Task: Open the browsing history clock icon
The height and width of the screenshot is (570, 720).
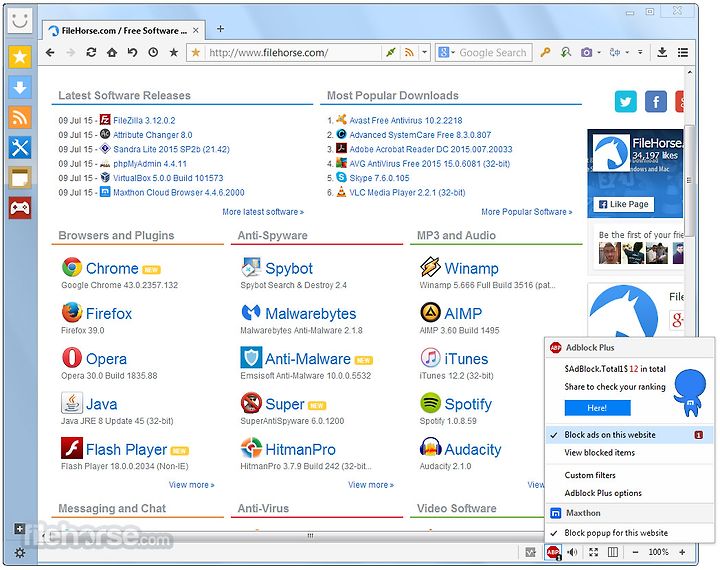Action: click(x=153, y=52)
